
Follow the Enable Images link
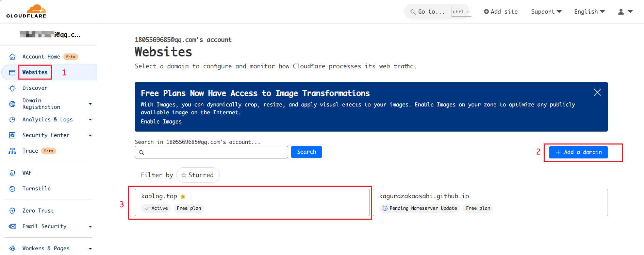click(x=161, y=122)
